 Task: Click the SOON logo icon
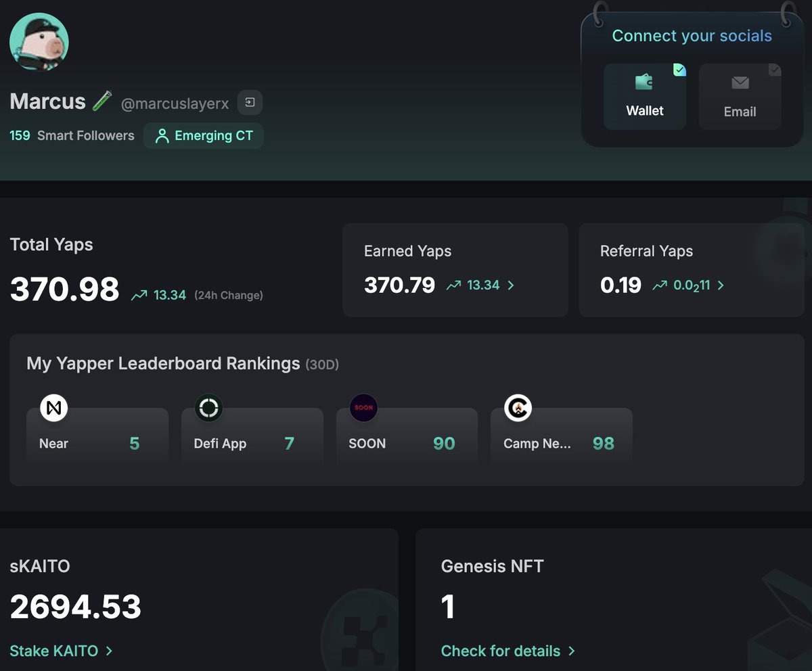point(363,408)
